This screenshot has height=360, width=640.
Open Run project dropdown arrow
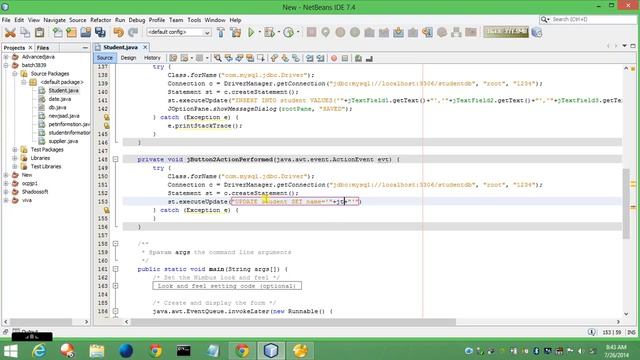[260, 32]
